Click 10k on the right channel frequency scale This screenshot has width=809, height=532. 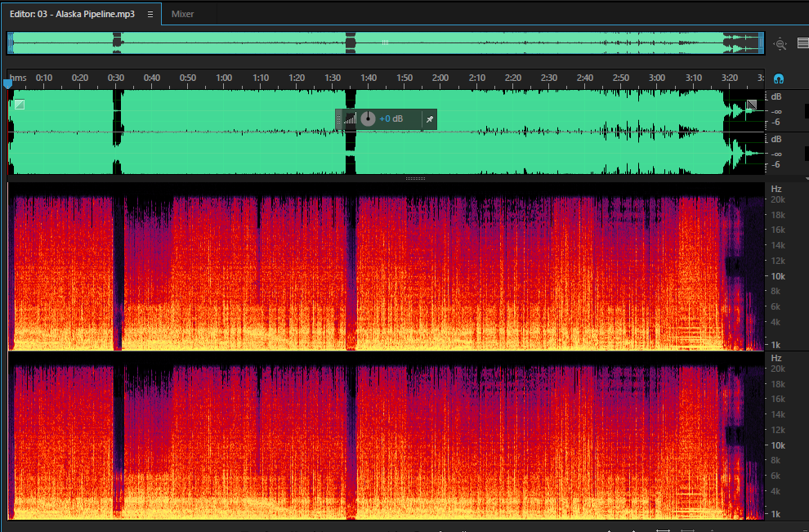coord(778,445)
